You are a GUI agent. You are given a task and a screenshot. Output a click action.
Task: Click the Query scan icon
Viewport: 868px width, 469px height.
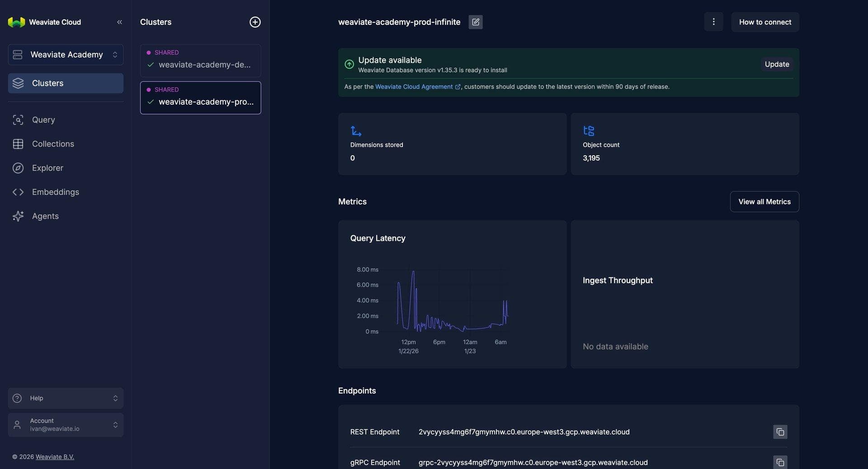pyautogui.click(x=18, y=120)
